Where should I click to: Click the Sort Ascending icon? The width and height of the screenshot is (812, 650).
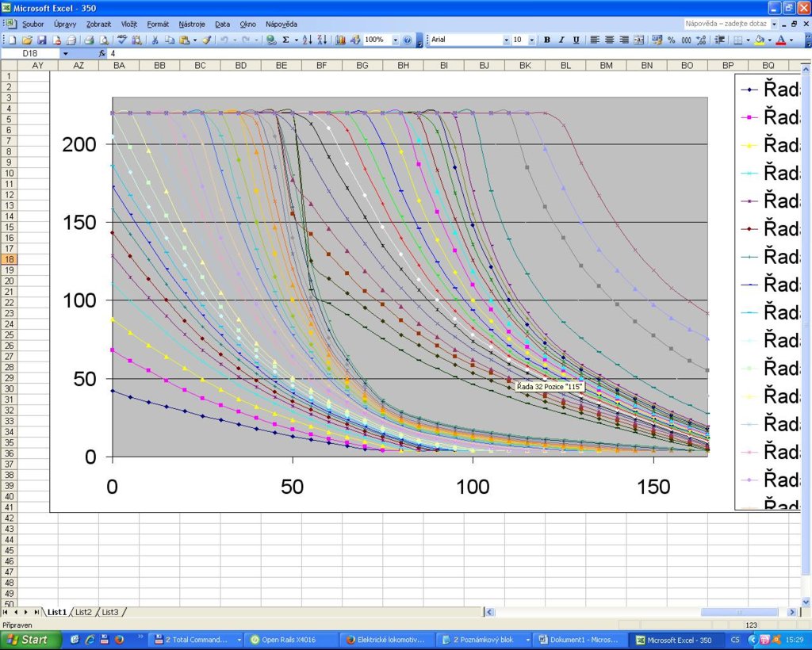pyautogui.click(x=307, y=40)
